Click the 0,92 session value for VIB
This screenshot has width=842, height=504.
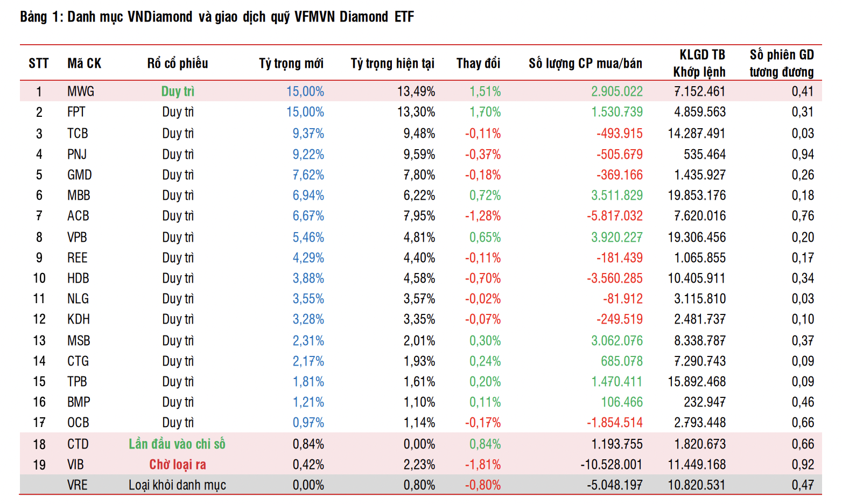click(803, 465)
